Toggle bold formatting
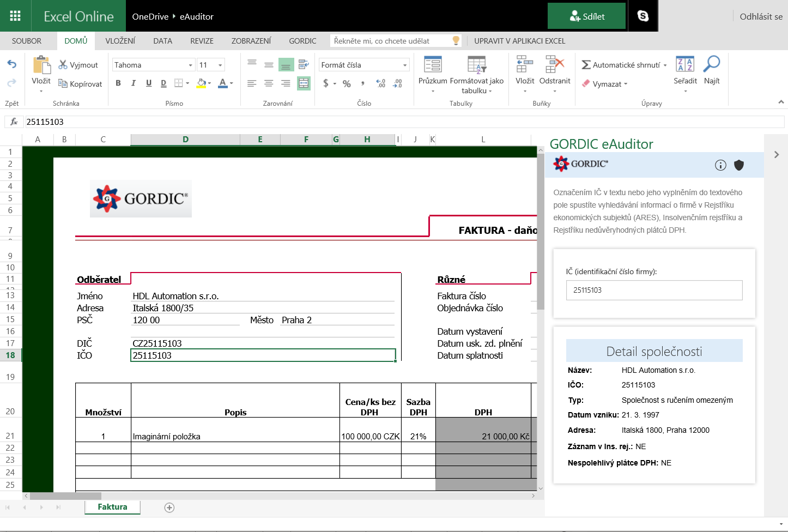This screenshot has width=788, height=532. [118, 83]
